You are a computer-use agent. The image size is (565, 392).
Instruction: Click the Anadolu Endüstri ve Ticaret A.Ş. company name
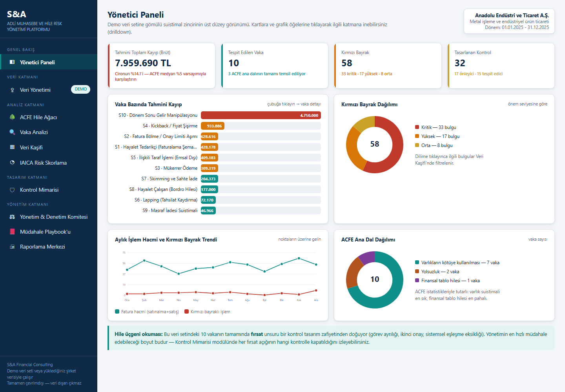(x=512, y=16)
